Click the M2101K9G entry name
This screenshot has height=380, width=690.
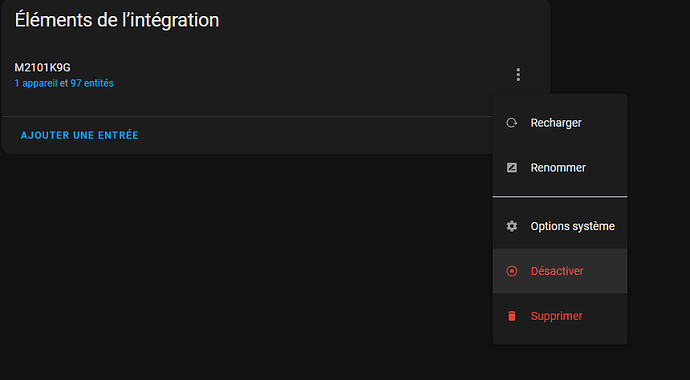click(x=42, y=68)
